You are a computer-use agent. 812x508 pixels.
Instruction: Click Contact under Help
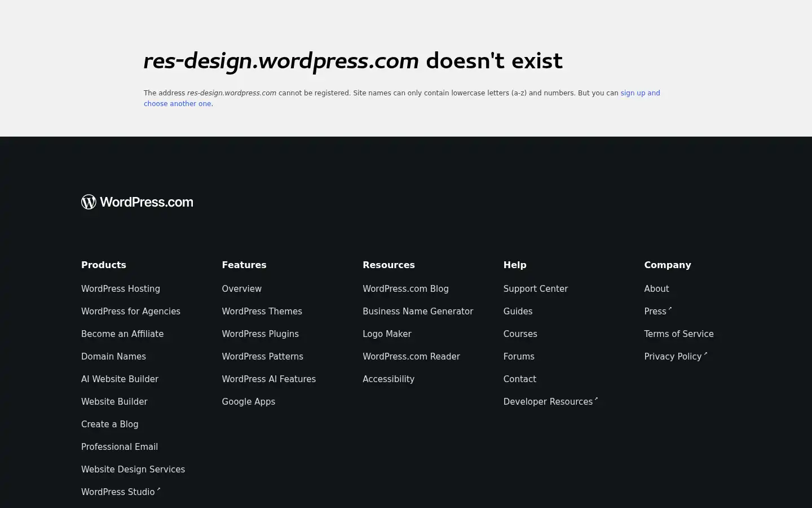click(x=520, y=379)
